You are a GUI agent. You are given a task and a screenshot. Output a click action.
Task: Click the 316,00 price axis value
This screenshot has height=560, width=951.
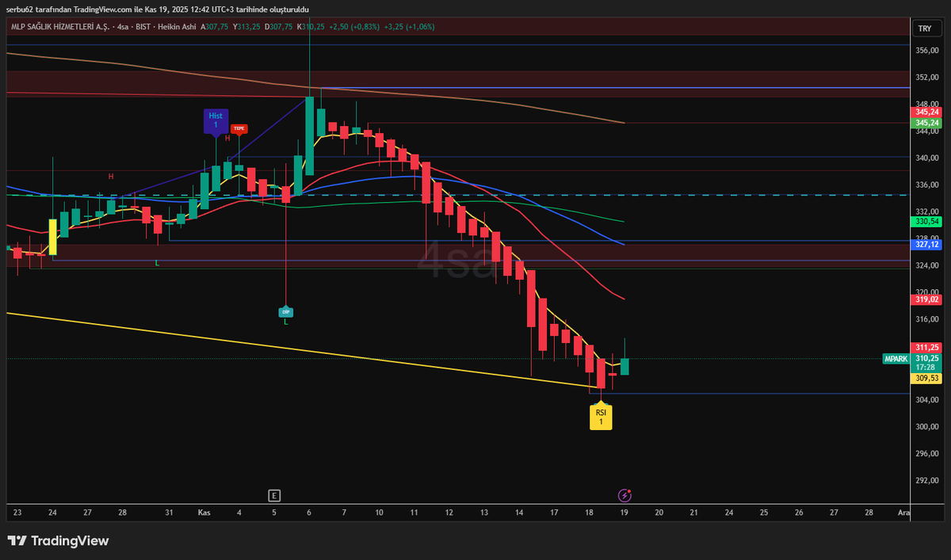[x=927, y=319]
